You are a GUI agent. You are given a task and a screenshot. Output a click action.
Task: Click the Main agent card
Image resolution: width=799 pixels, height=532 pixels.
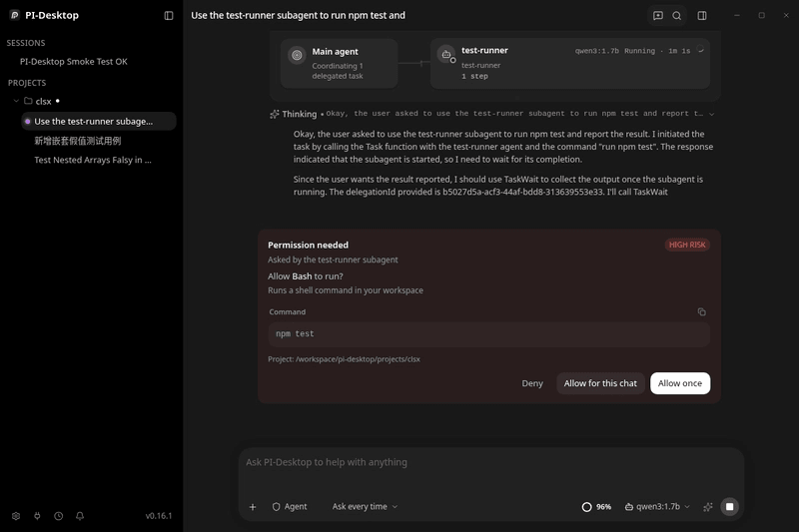[x=339, y=64]
